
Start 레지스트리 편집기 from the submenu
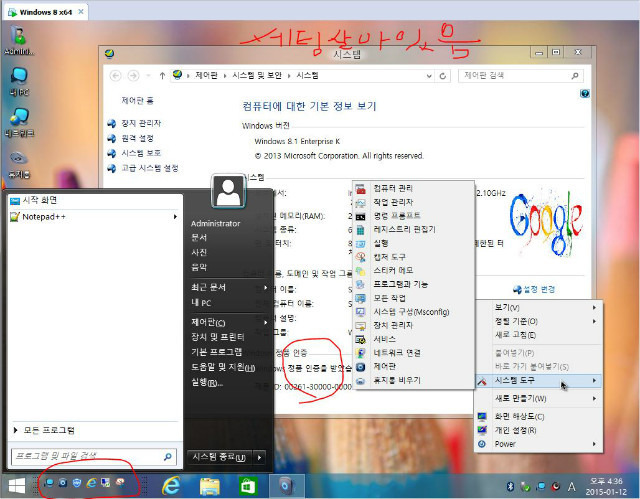tap(413, 229)
